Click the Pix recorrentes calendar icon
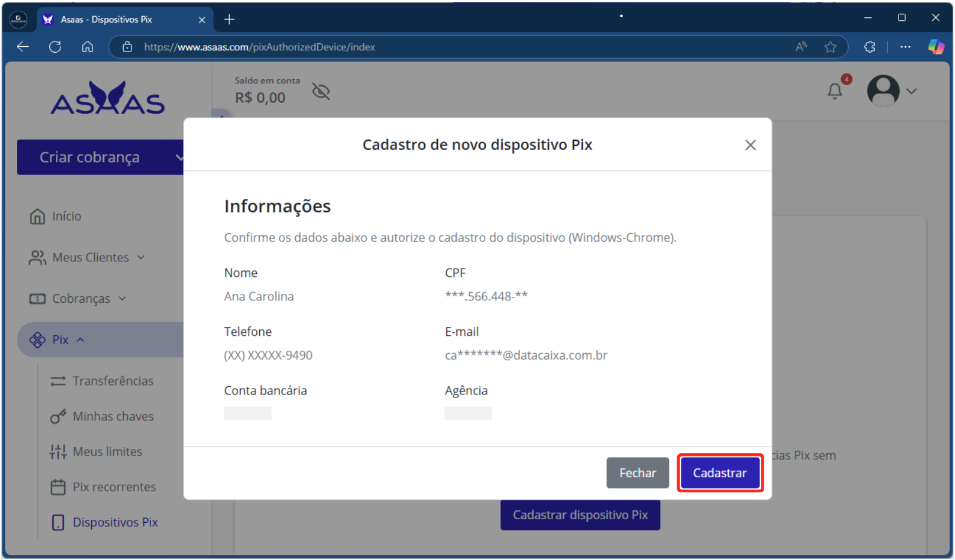The height and width of the screenshot is (560, 955). pos(58,487)
